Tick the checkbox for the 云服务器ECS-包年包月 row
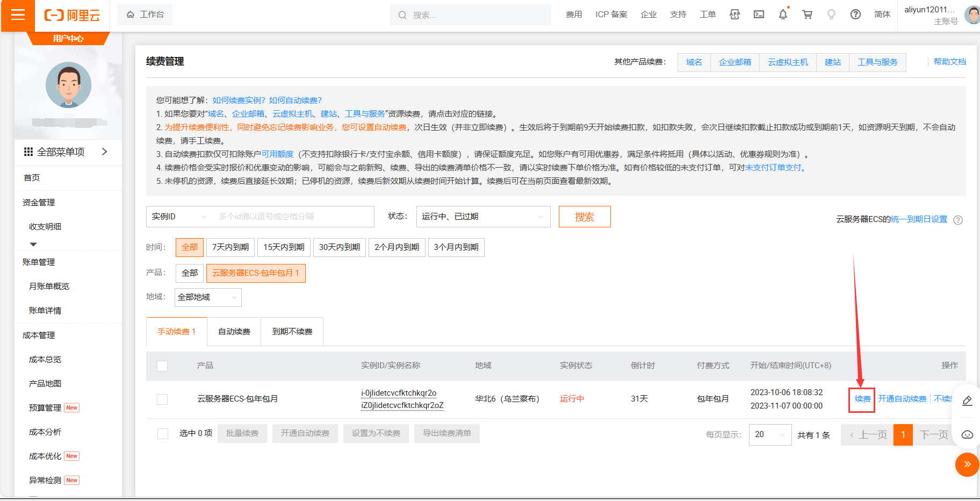Image resolution: width=980 pixels, height=501 pixels. pos(162,399)
